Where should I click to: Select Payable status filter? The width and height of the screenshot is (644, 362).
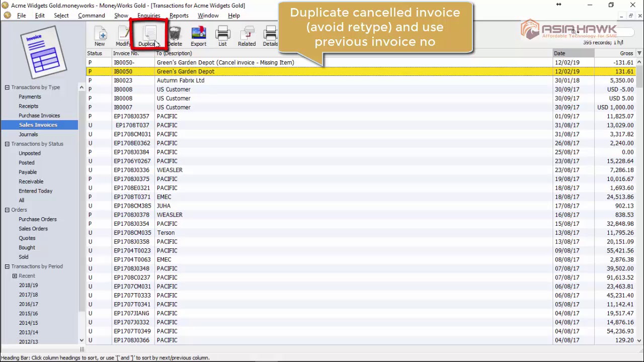tap(28, 172)
